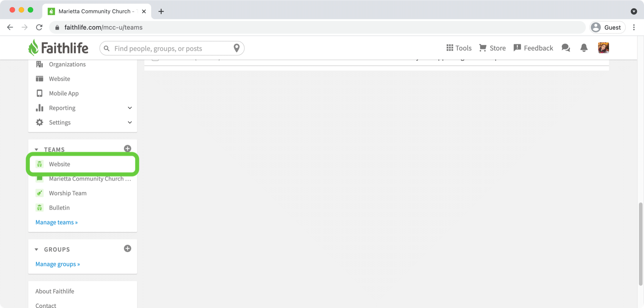Open the browser three-dot menu
Viewport: 644px width, 308px height.
[x=634, y=27]
